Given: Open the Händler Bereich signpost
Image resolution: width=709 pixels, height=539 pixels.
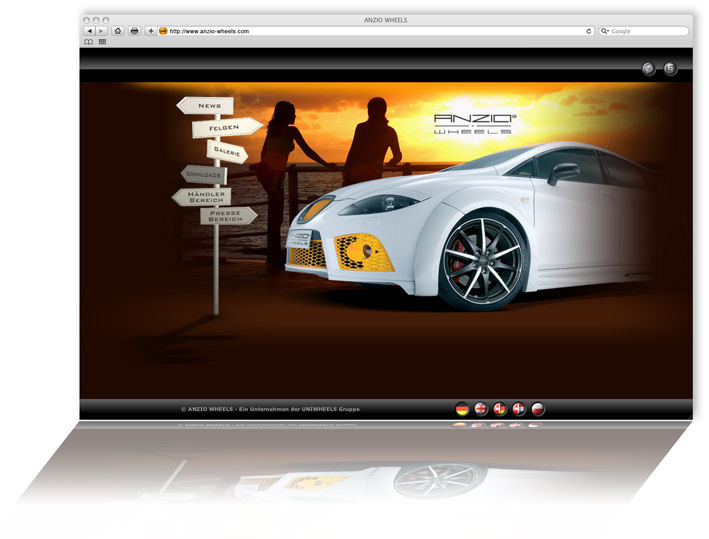Looking at the screenshot, I should (202, 197).
